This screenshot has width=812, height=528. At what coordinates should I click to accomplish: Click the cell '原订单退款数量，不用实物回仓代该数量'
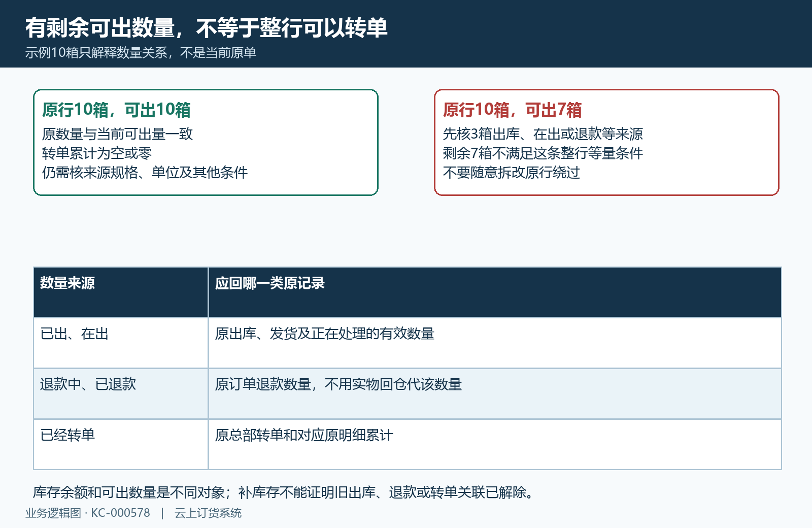coord(495,394)
